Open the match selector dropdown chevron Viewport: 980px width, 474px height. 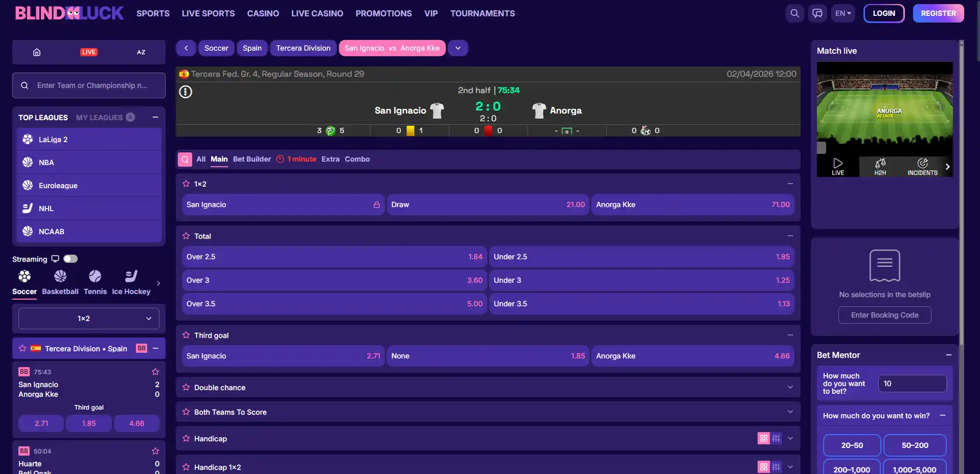pos(458,48)
